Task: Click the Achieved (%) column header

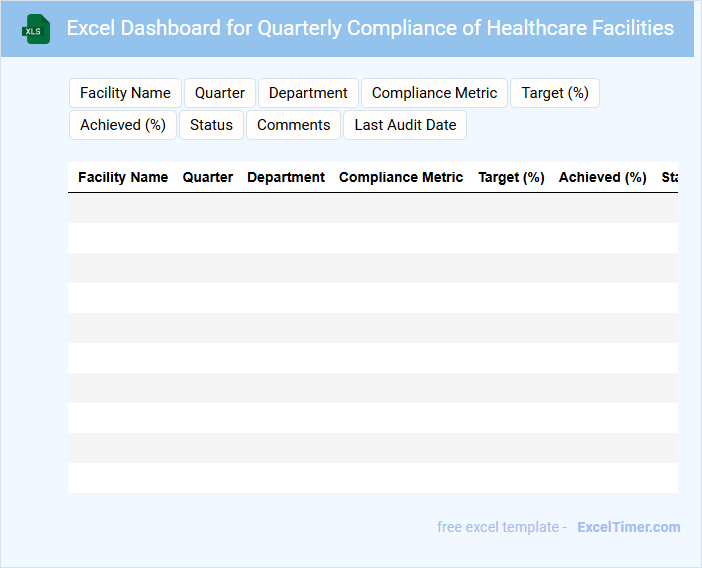Action: tap(603, 177)
